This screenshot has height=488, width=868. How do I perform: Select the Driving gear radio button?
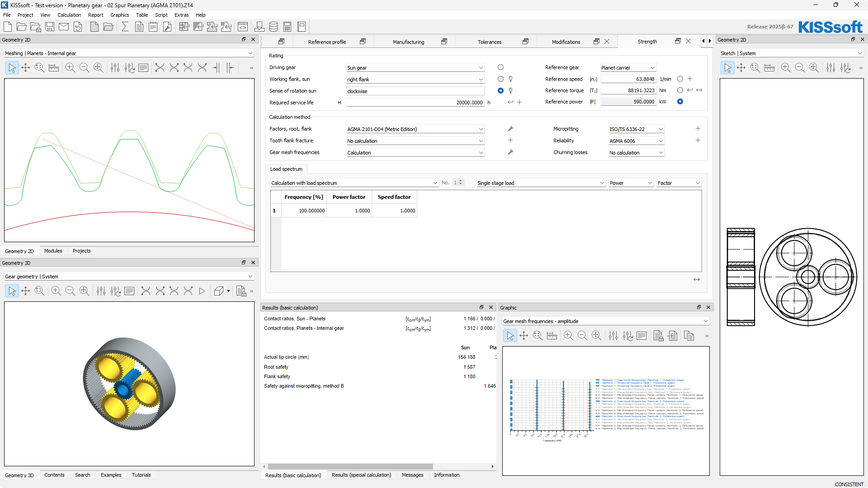click(x=500, y=67)
